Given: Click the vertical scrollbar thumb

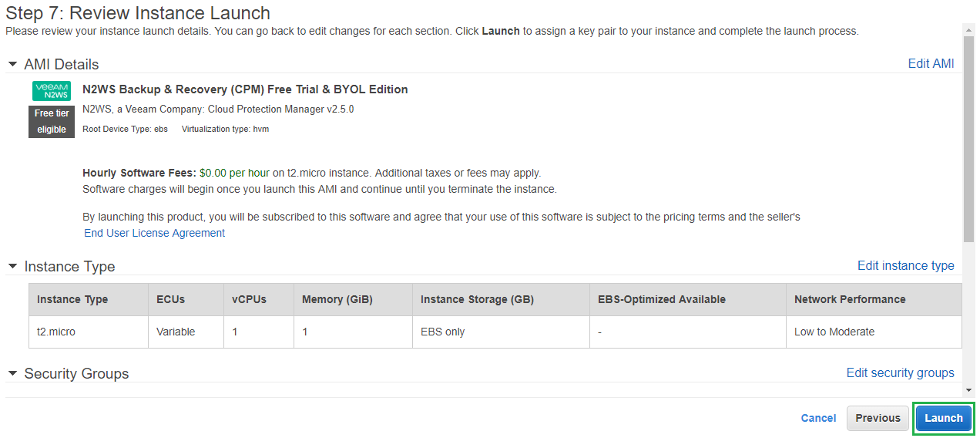Looking at the screenshot, I should click(968, 139).
